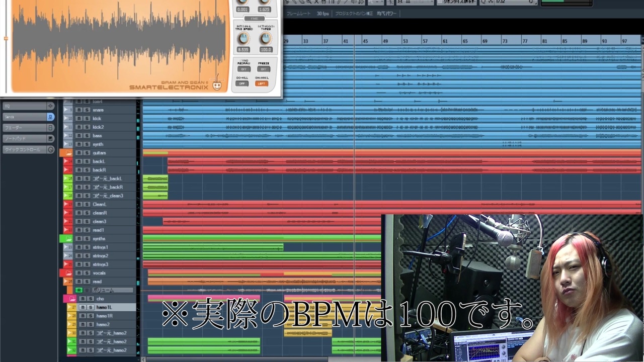Image resolution: width=644 pixels, height=362 pixels.
Task: Mute the bass track
Action: (x=79, y=136)
